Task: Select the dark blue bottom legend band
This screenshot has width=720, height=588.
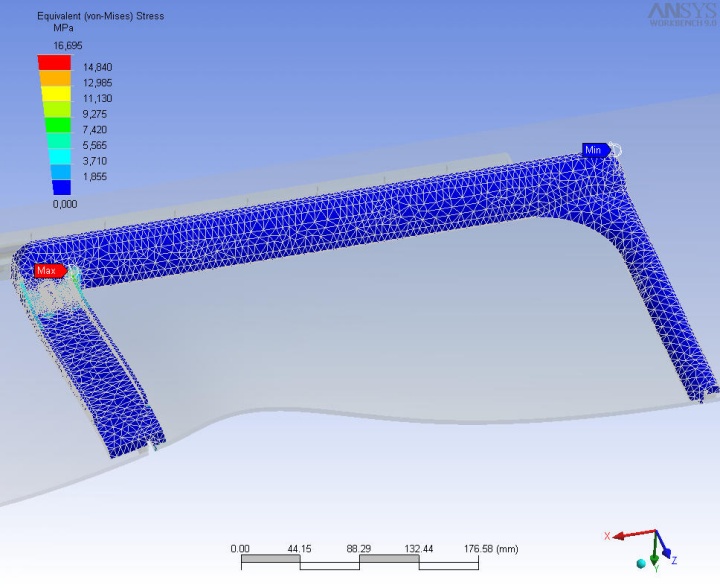Action: (54, 186)
